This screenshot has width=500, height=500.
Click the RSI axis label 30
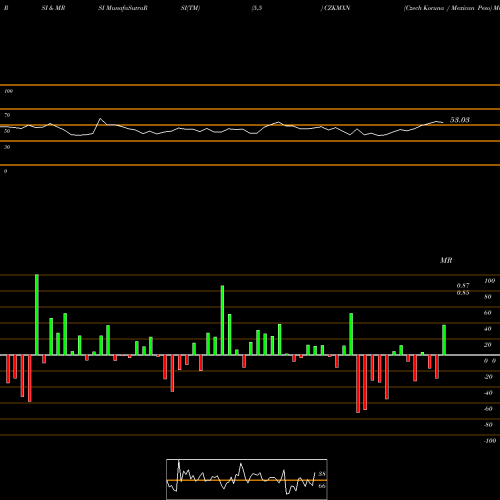point(7,147)
